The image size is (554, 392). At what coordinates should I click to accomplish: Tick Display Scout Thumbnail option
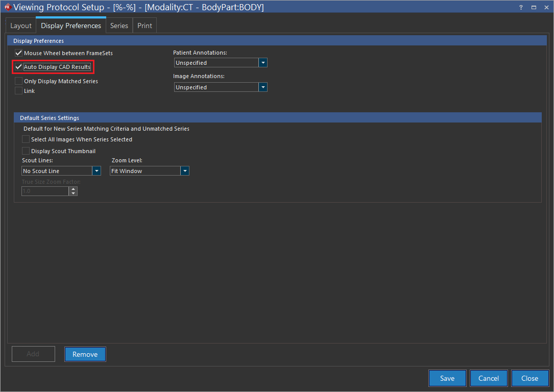point(26,151)
